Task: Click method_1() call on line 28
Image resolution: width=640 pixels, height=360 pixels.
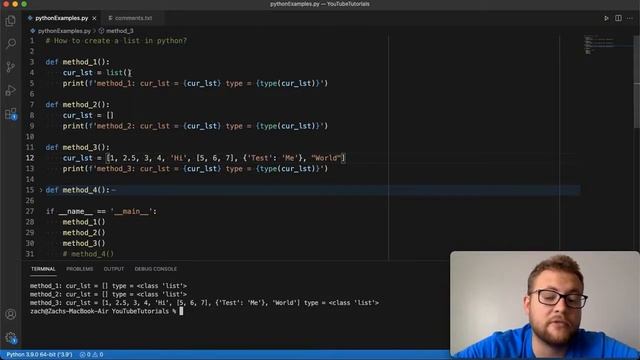Action: [84, 222]
